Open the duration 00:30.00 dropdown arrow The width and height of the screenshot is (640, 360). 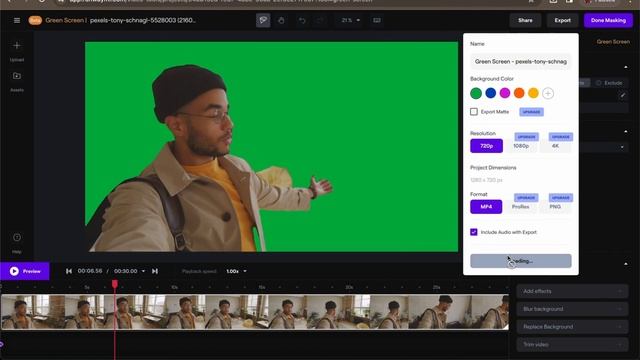click(143, 271)
